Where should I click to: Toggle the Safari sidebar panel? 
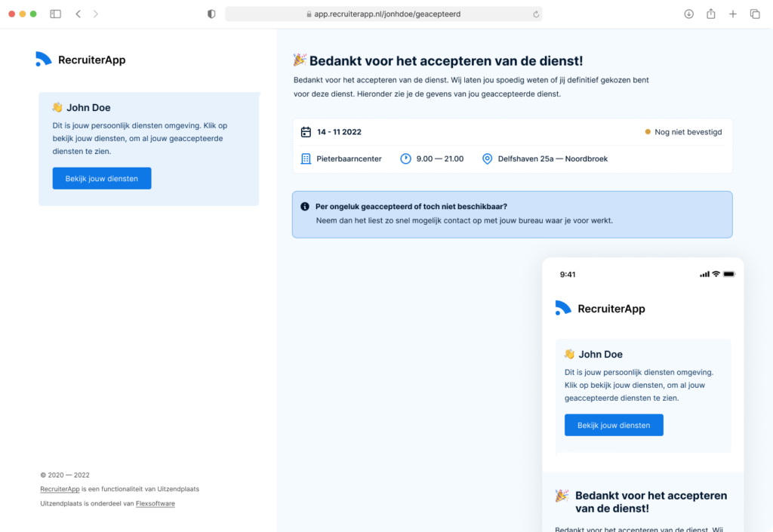[x=55, y=14]
